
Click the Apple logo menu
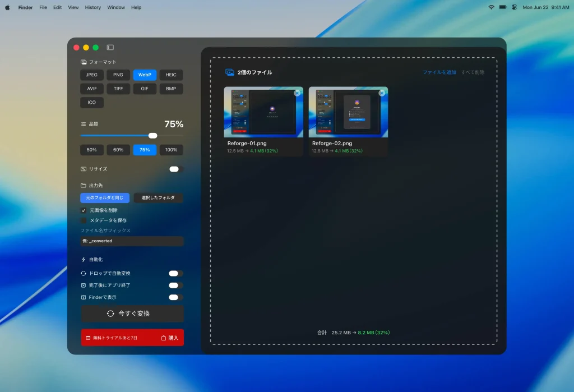click(8, 7)
